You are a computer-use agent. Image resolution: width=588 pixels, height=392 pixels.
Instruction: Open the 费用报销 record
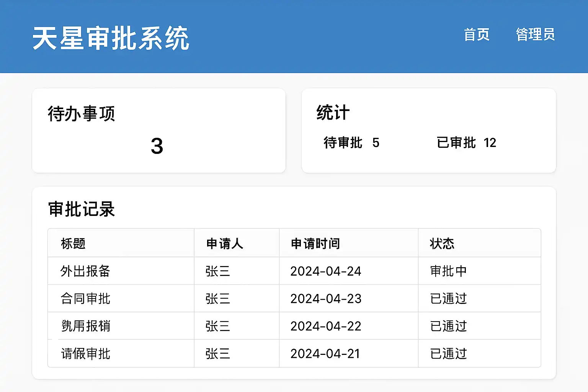pos(85,326)
